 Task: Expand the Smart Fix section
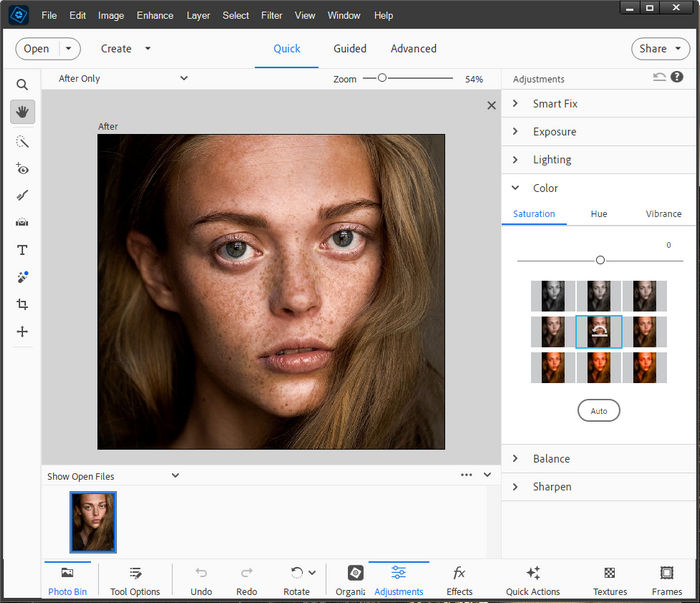pyautogui.click(x=555, y=104)
